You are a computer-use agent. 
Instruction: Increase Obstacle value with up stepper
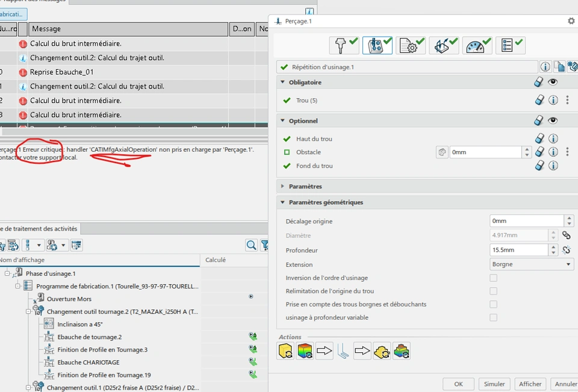pos(527,149)
